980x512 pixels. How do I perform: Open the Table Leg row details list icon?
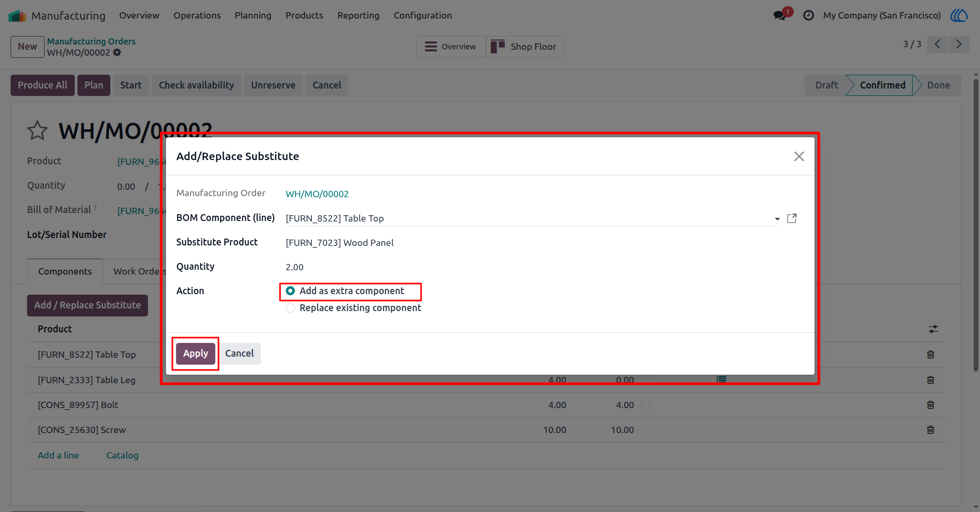(721, 379)
